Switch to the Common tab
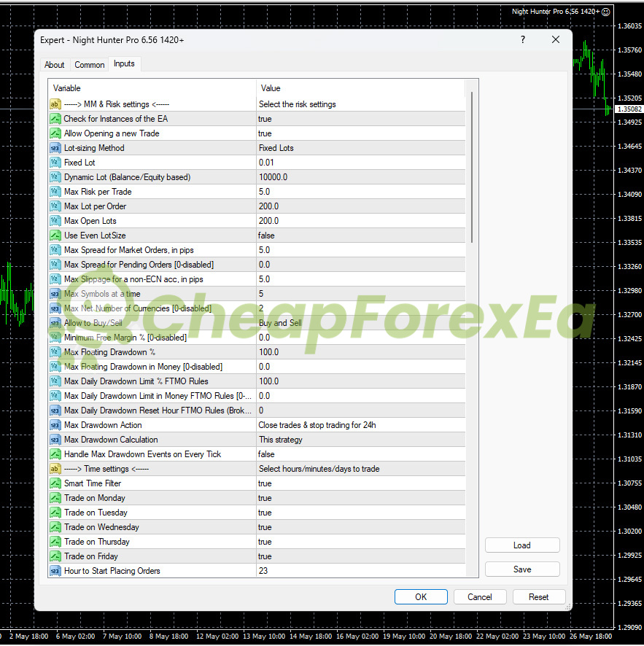Image resolution: width=644 pixels, height=646 pixels. click(90, 65)
